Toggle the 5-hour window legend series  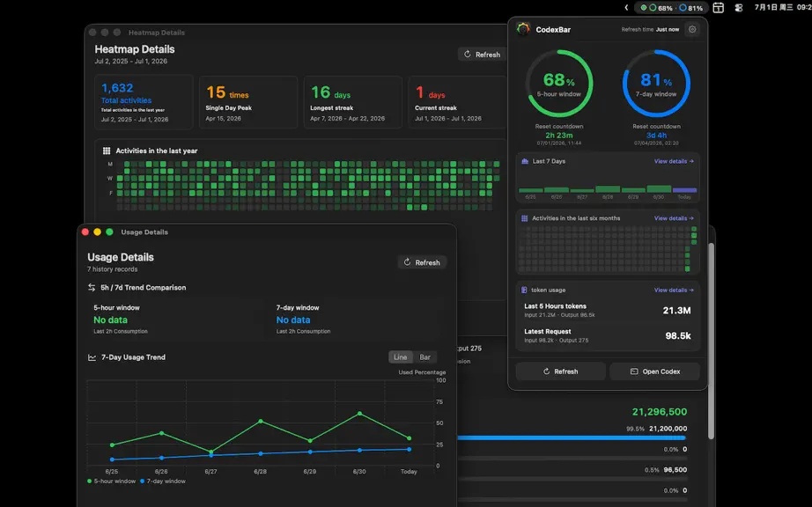[111, 481]
